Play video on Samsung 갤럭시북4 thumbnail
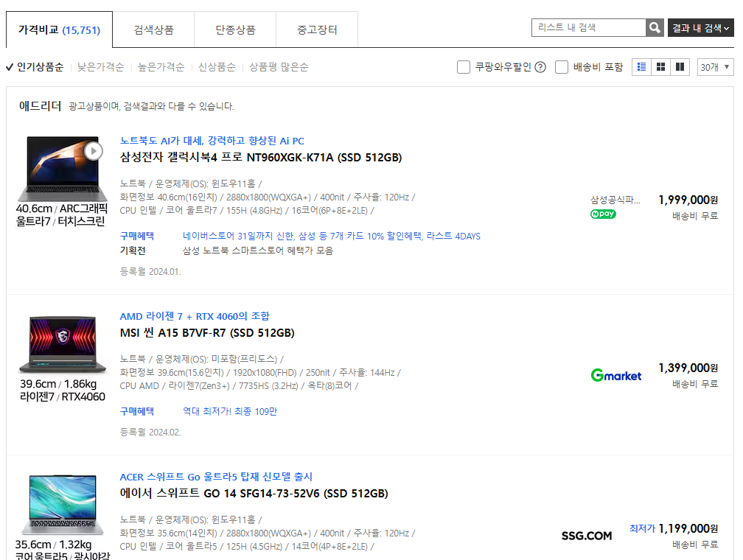Viewport: 743px width, 560px height. pos(94,151)
